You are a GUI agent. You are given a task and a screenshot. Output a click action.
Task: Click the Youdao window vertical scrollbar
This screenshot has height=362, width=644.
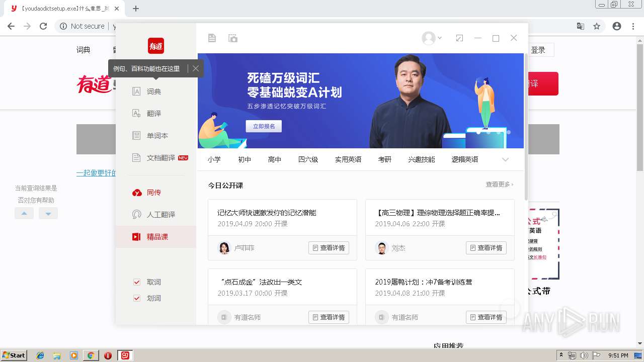pos(526,127)
